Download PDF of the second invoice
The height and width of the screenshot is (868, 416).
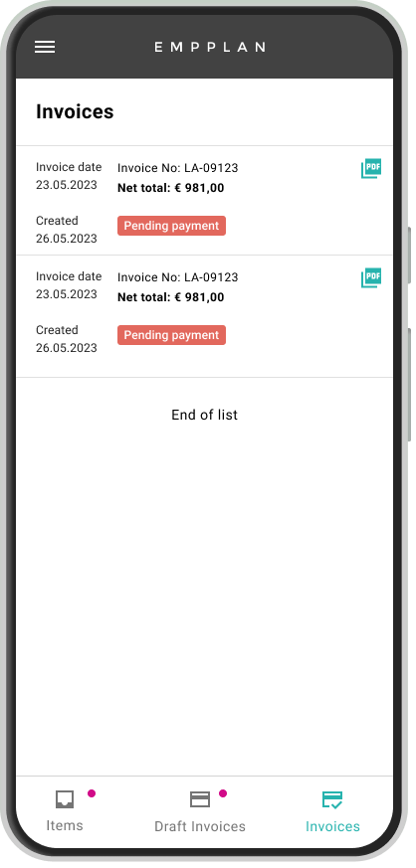371,277
